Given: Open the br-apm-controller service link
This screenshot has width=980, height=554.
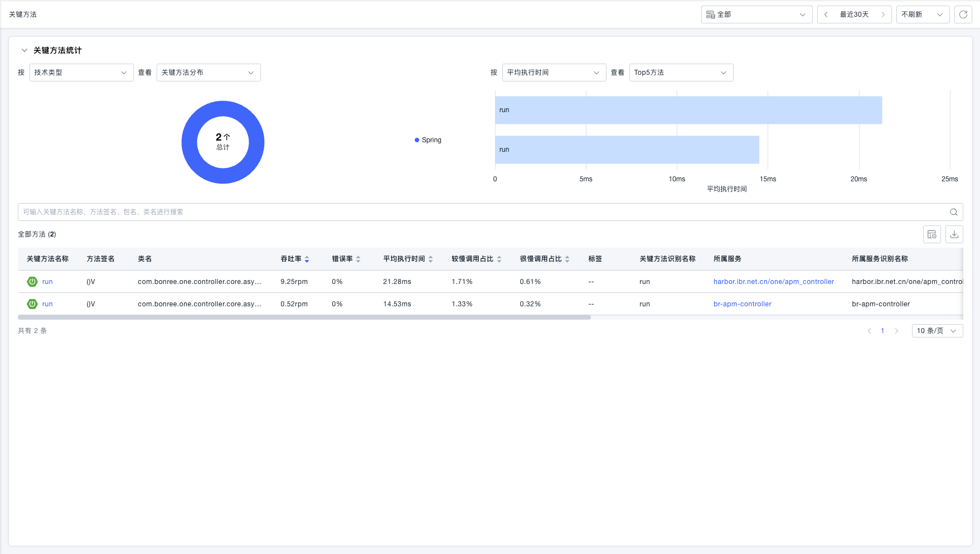Looking at the screenshot, I should [742, 304].
